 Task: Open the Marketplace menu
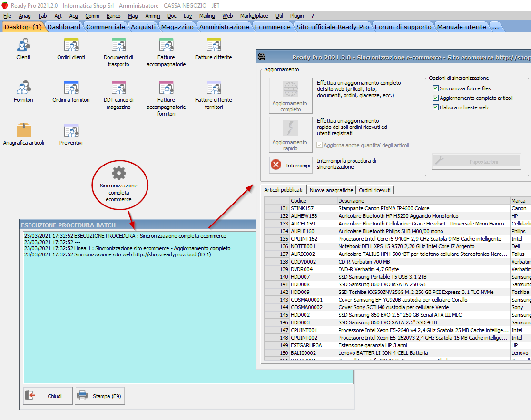[x=254, y=16]
